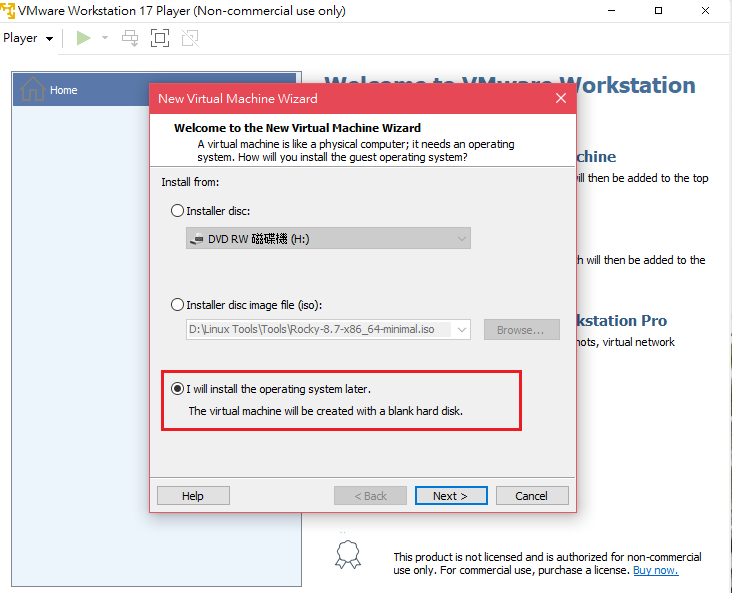Click the house icon beside Home

click(33, 88)
